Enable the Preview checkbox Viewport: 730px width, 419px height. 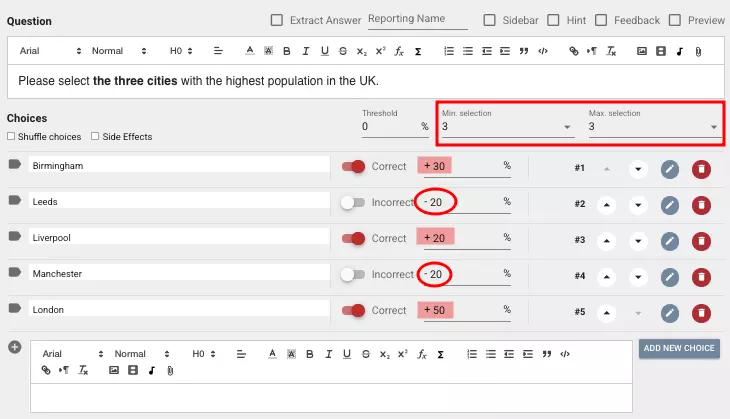[x=675, y=20]
